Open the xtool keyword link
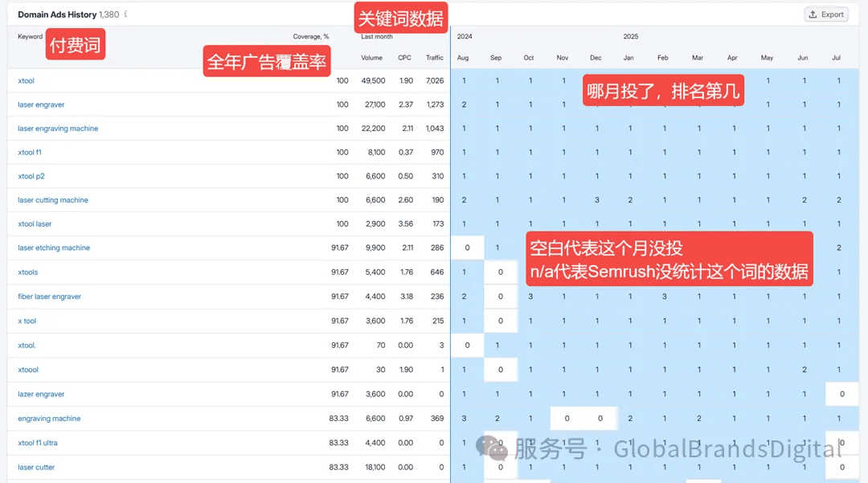 tap(26, 81)
